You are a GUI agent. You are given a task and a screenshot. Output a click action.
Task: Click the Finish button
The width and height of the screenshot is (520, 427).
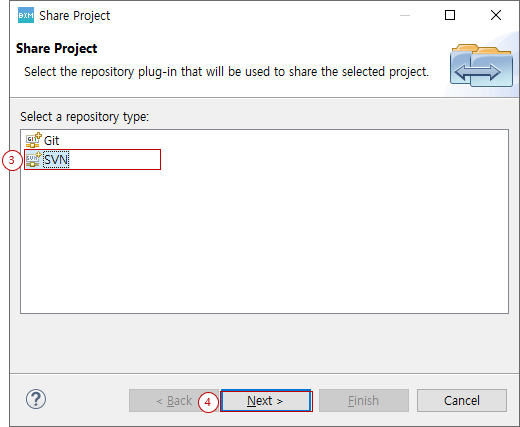point(364,400)
